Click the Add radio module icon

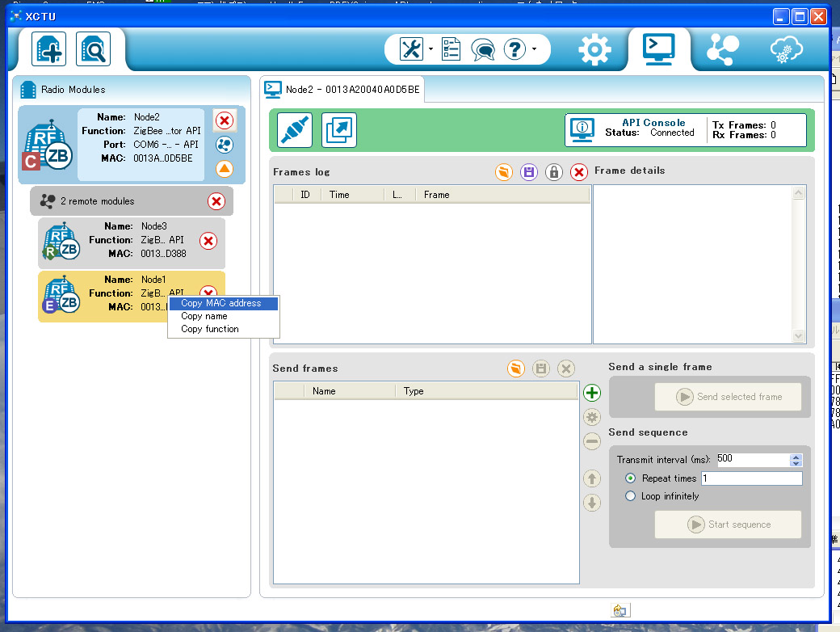48,49
